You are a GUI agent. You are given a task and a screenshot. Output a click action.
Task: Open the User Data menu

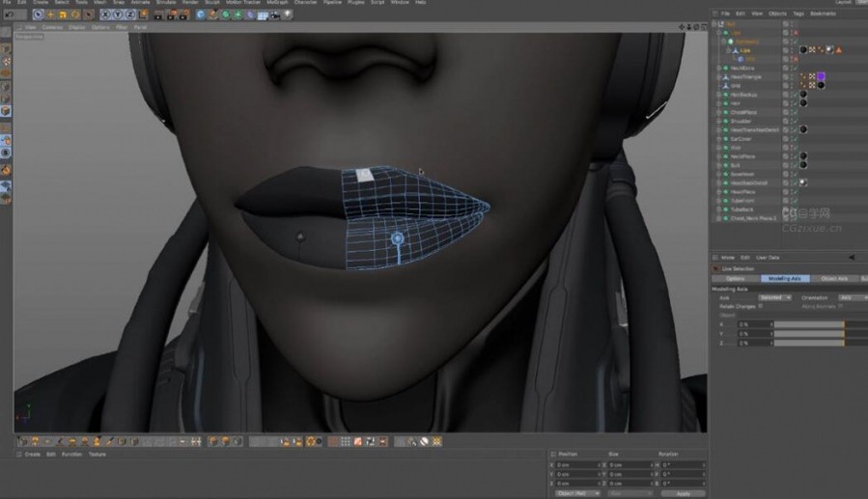(768, 258)
